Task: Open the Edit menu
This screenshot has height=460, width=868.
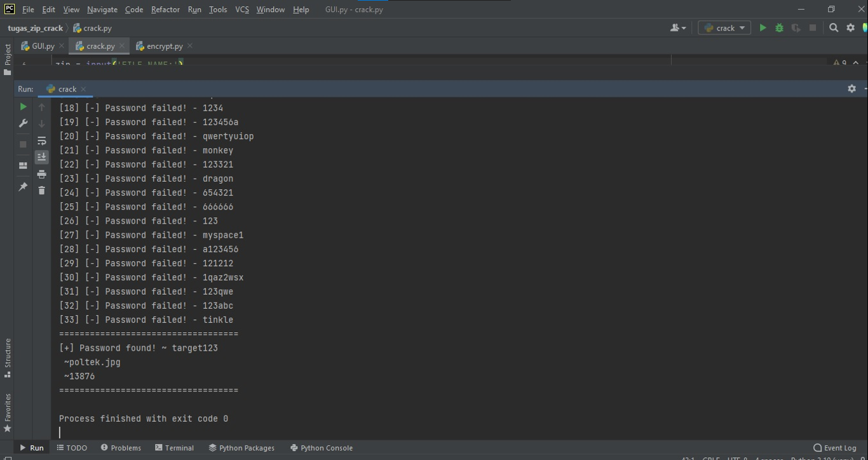Action: [49, 10]
